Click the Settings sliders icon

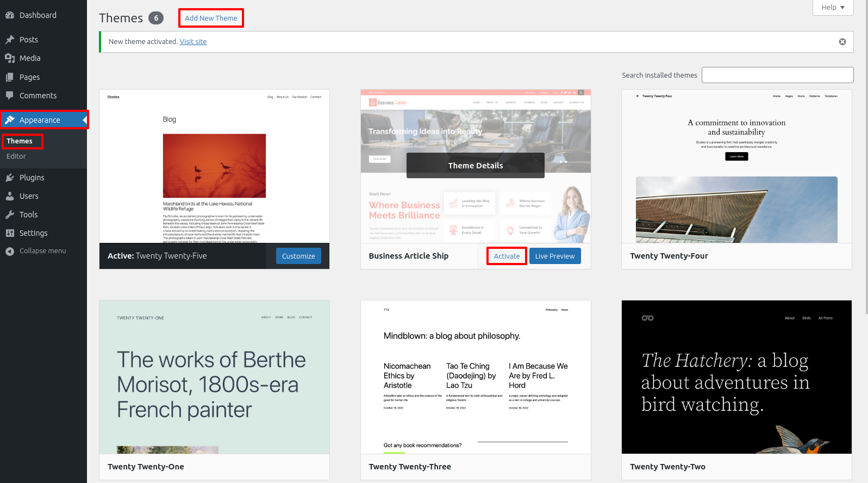click(10, 233)
